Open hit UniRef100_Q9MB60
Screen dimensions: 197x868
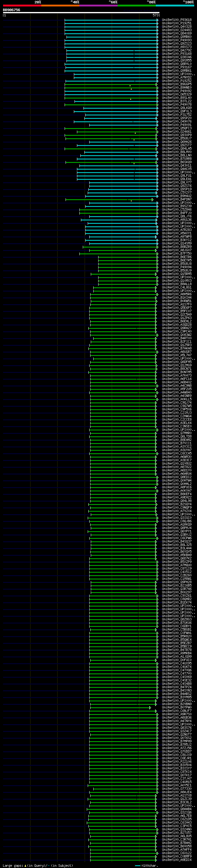[x=176, y=37]
